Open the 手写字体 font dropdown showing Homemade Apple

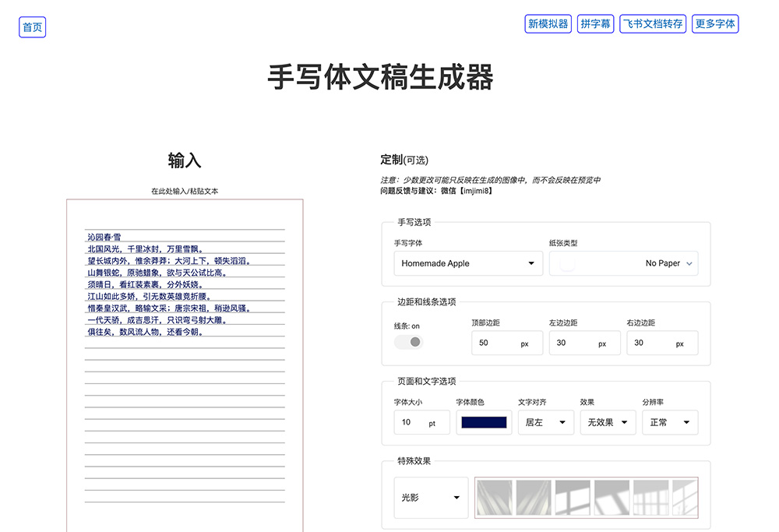467,263
